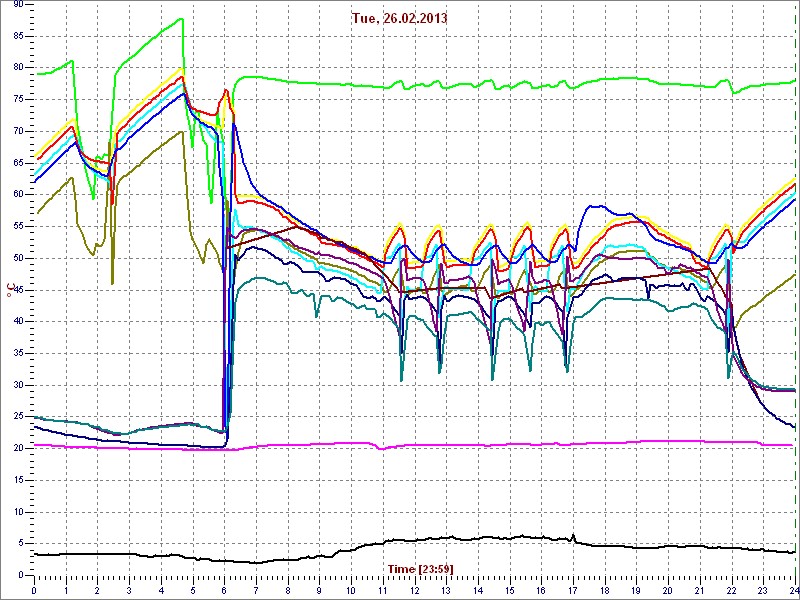Click hour 22 on the time axis
This screenshot has height=600, width=800.
(732, 590)
